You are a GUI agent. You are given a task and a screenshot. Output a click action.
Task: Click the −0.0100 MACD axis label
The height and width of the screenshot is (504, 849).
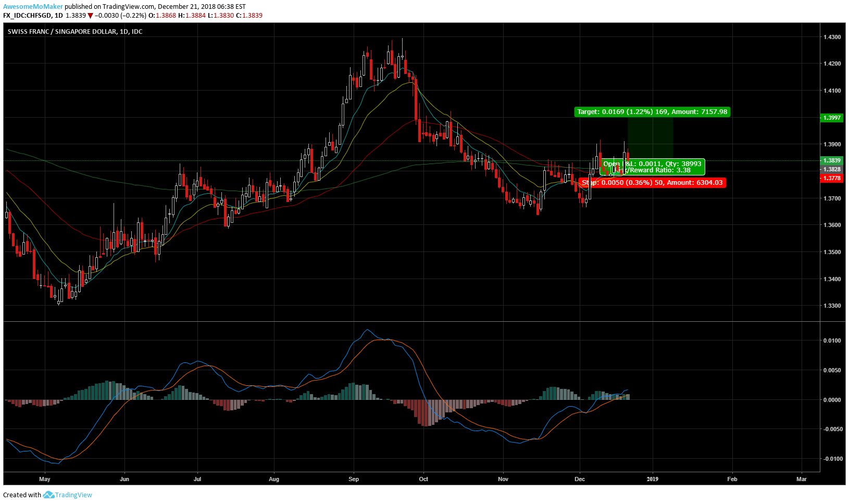pos(832,459)
